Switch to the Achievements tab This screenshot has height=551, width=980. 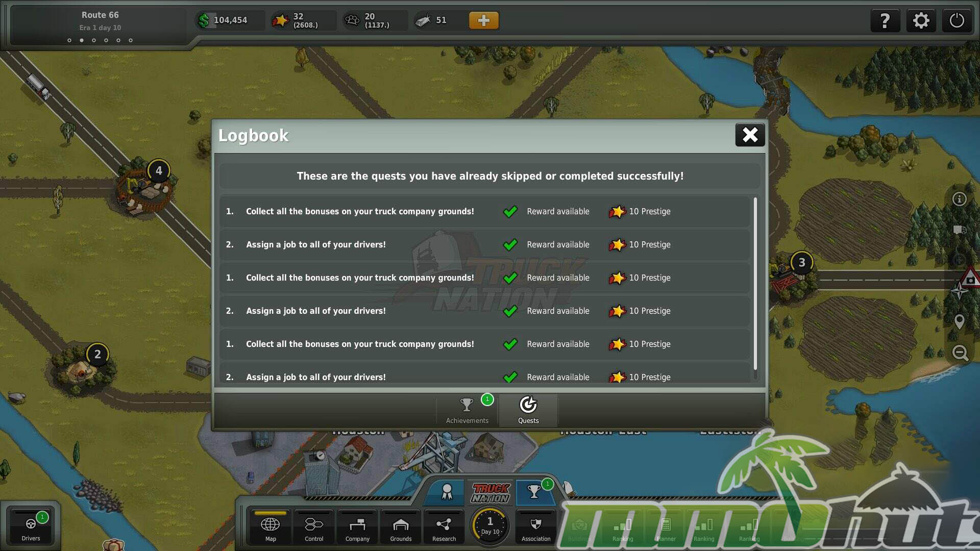pyautogui.click(x=467, y=410)
